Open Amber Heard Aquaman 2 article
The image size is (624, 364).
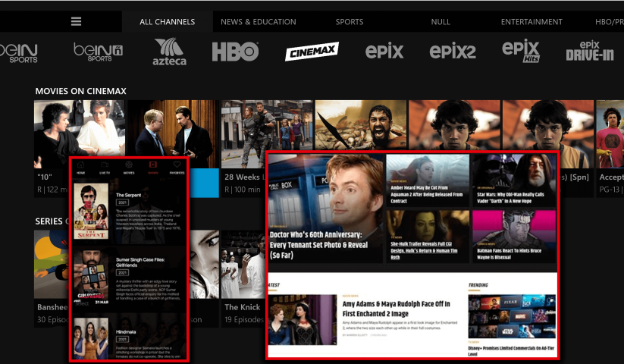tap(428, 180)
